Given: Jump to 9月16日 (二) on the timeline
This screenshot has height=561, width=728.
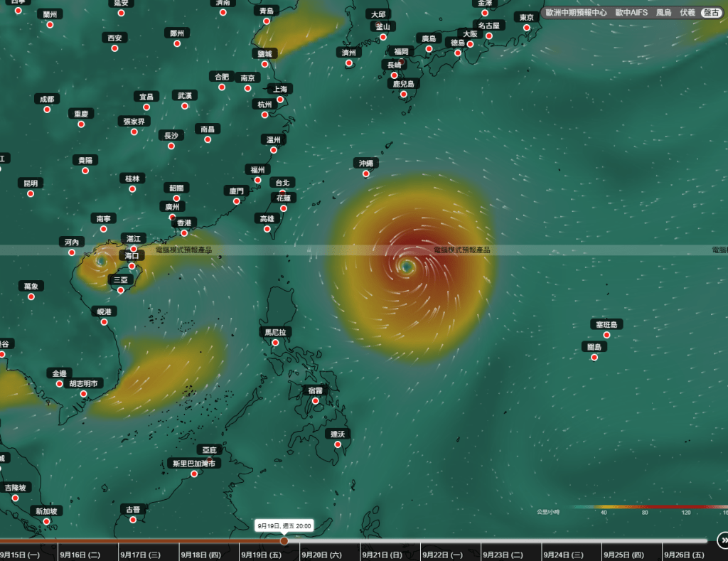Looking at the screenshot, I should [80, 555].
